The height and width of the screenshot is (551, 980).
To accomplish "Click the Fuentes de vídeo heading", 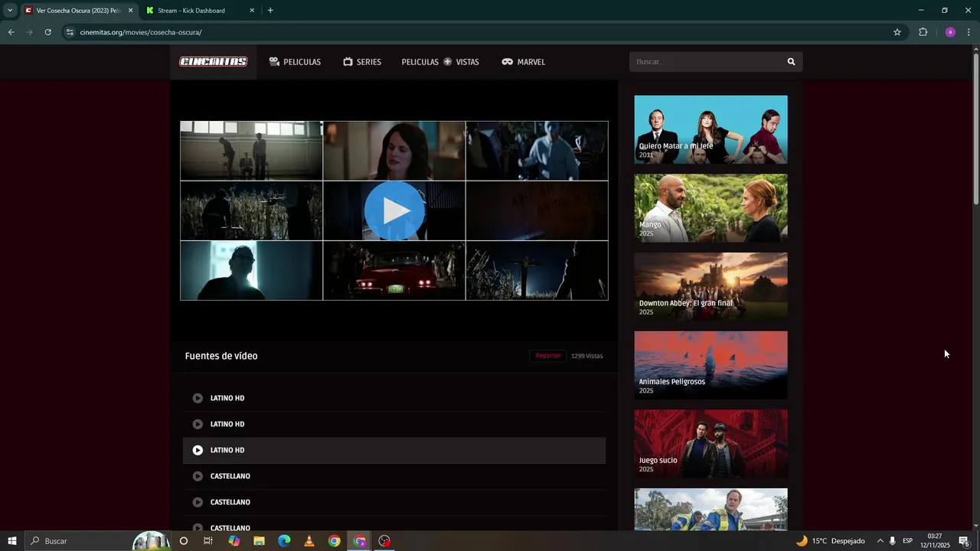I will point(221,356).
